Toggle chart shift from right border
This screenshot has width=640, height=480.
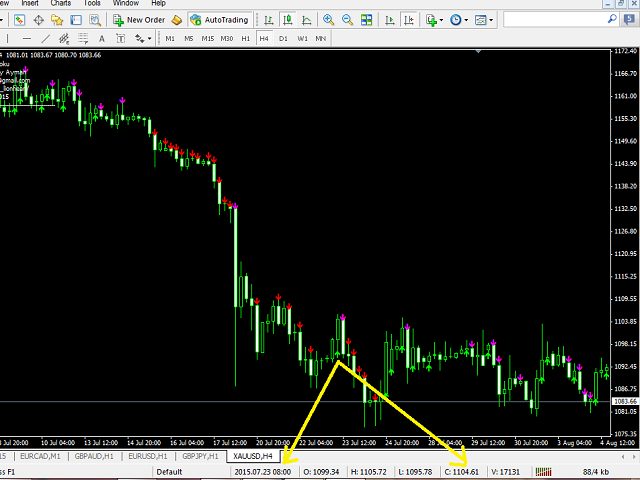coord(409,20)
